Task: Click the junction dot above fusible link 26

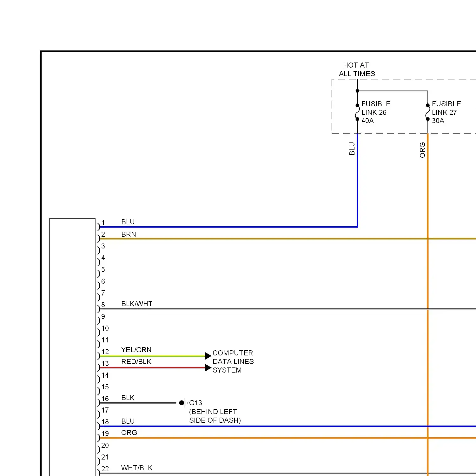Action: [x=357, y=91]
